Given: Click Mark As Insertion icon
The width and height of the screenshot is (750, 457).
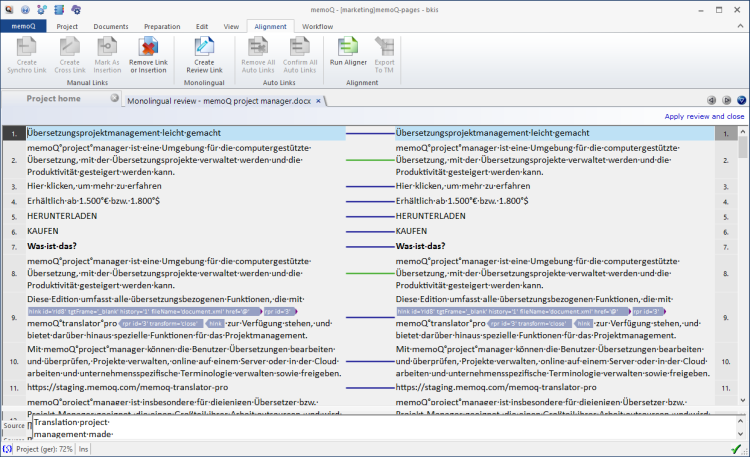Looking at the screenshot, I should click(107, 45).
